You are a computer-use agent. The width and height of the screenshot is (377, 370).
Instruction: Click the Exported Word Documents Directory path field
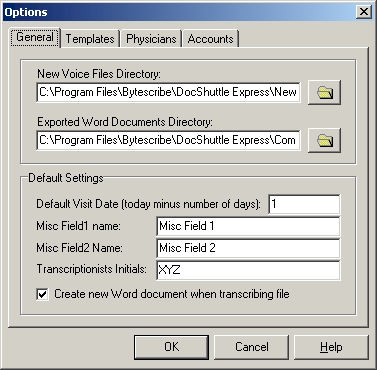168,140
